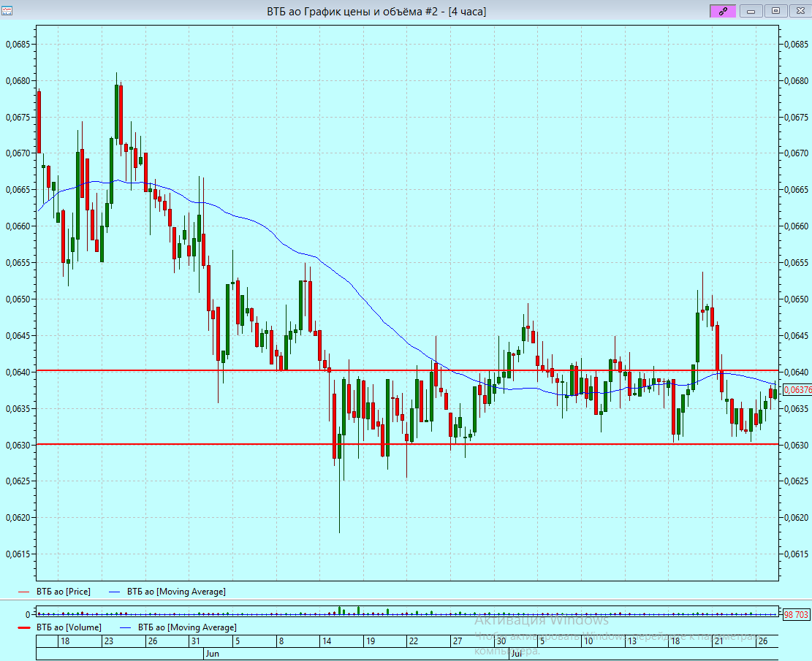
Task: Click the right axis label 0,0650
Action: click(x=795, y=299)
